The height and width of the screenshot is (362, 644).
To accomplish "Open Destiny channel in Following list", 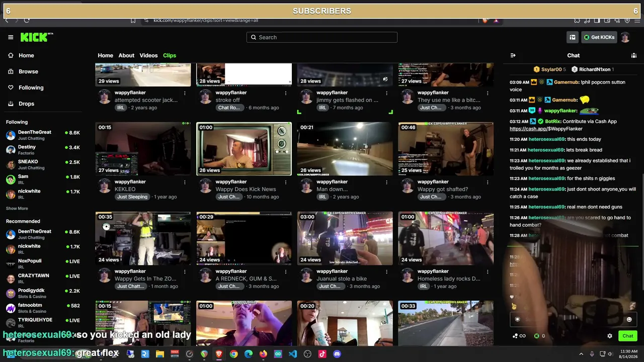I will coord(43,149).
